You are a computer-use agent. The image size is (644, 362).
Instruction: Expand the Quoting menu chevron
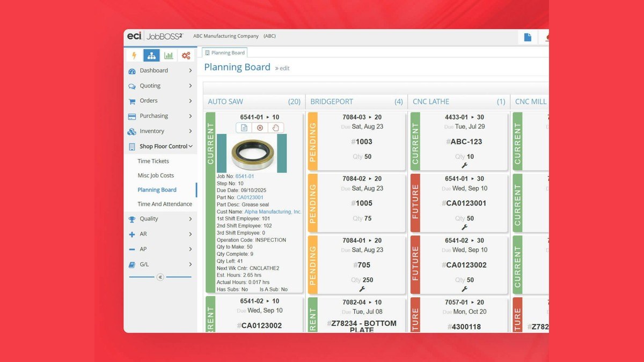click(191, 86)
